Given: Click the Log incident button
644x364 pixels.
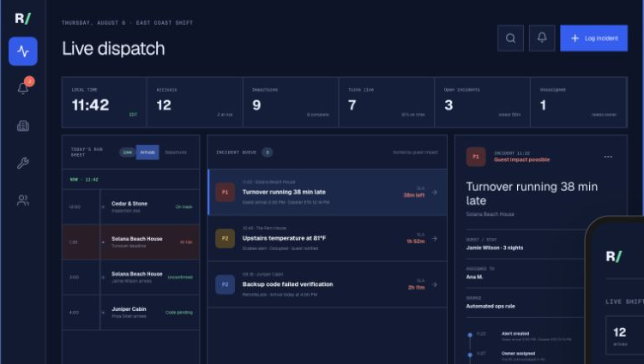Looking at the screenshot, I should tap(594, 39).
